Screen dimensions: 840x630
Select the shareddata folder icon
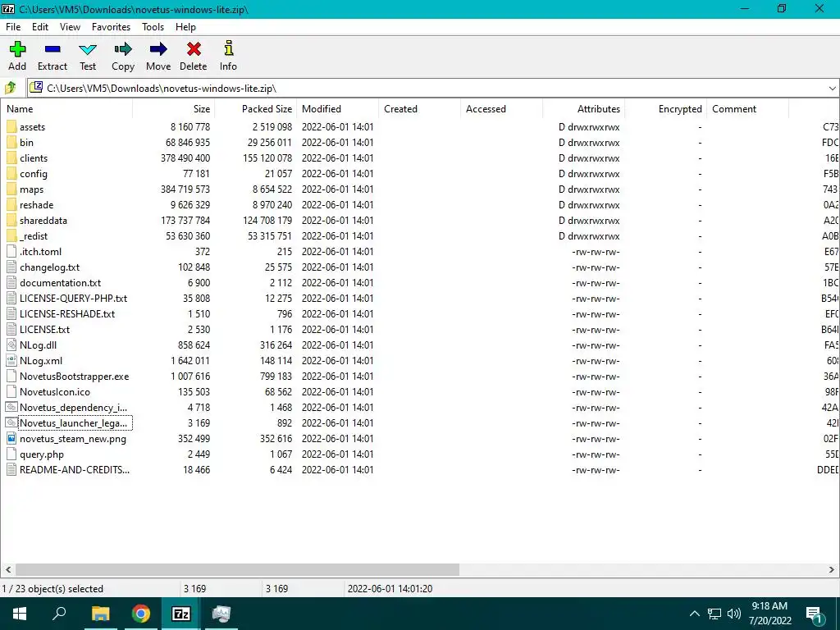[x=11, y=220]
